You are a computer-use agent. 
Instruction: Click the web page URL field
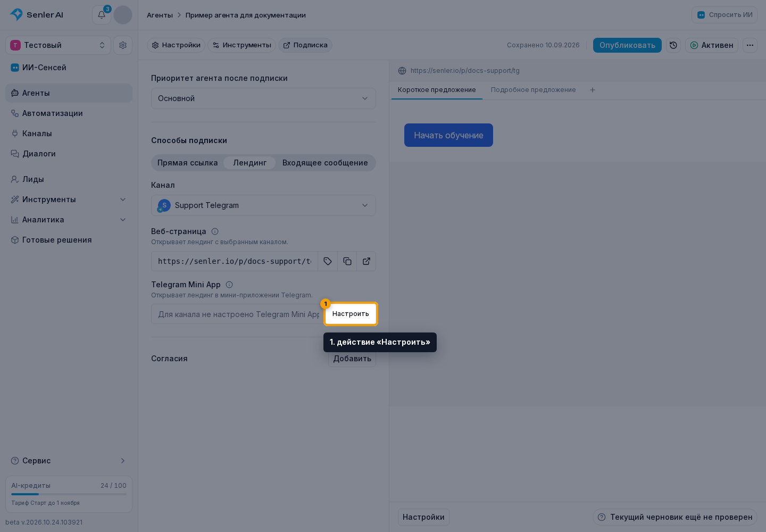pyautogui.click(x=235, y=261)
